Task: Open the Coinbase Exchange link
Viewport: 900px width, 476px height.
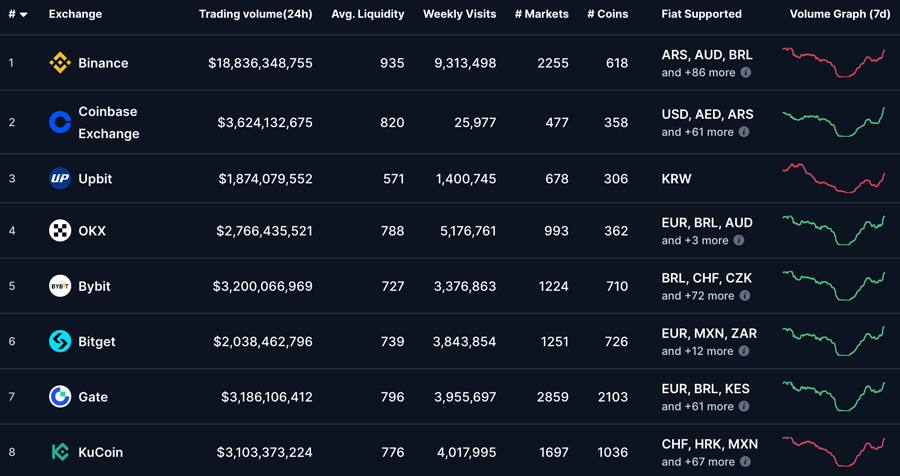Action: 109,122
